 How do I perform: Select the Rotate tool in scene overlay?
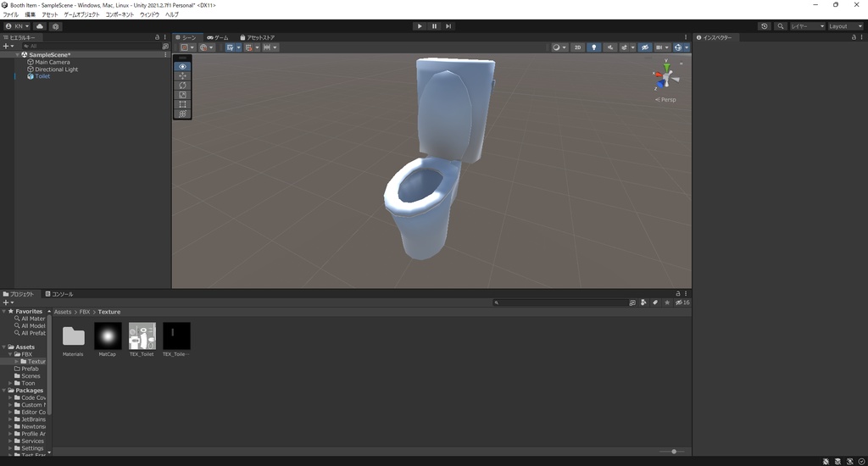pos(182,86)
